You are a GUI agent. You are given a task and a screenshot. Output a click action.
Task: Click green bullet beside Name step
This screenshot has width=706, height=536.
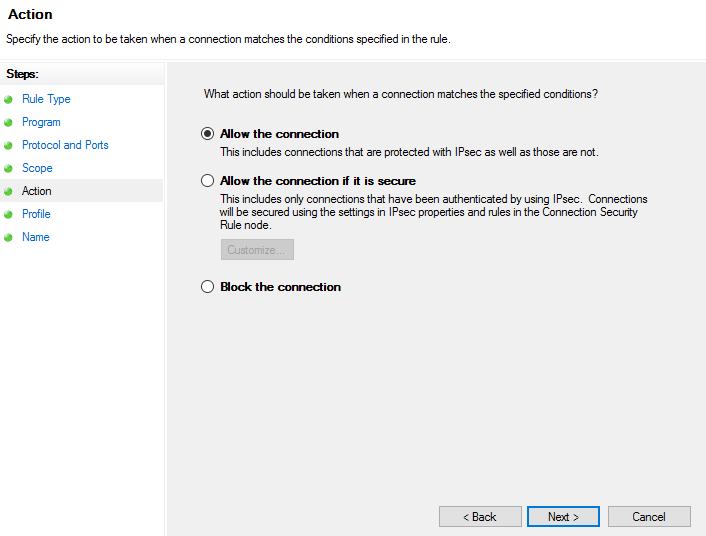(8, 237)
